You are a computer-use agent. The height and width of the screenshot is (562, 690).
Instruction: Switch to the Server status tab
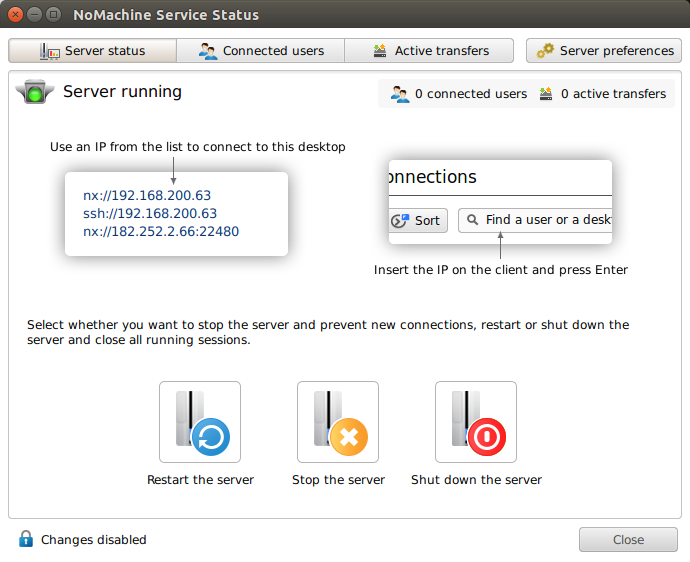click(92, 51)
